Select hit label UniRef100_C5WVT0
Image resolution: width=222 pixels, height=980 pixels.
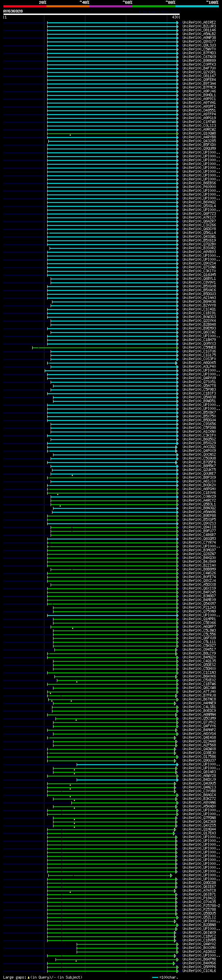click(x=199, y=49)
